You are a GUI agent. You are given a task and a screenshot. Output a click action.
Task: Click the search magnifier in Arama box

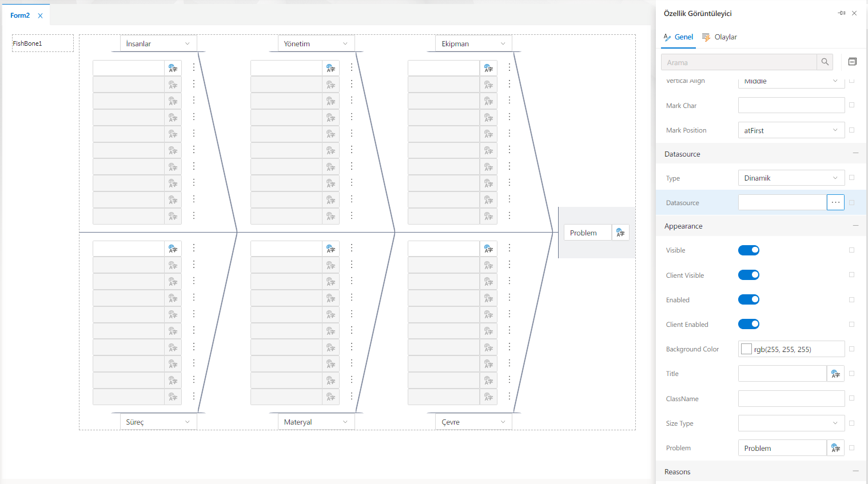[x=825, y=62]
